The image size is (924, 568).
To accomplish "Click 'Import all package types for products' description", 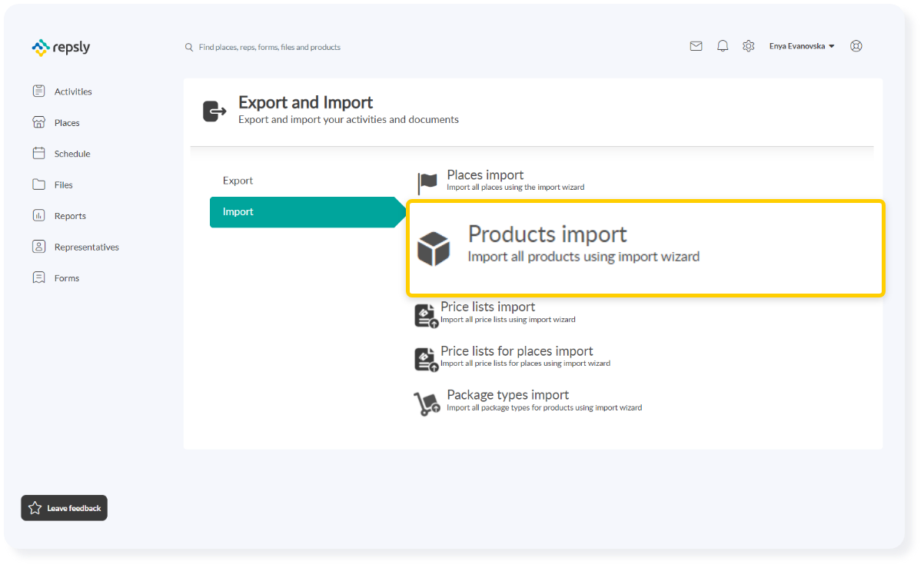I will tap(544, 408).
